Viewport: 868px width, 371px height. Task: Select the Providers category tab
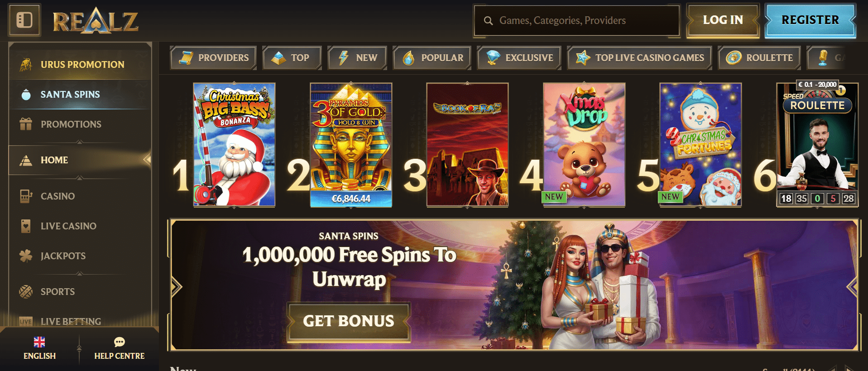click(213, 58)
